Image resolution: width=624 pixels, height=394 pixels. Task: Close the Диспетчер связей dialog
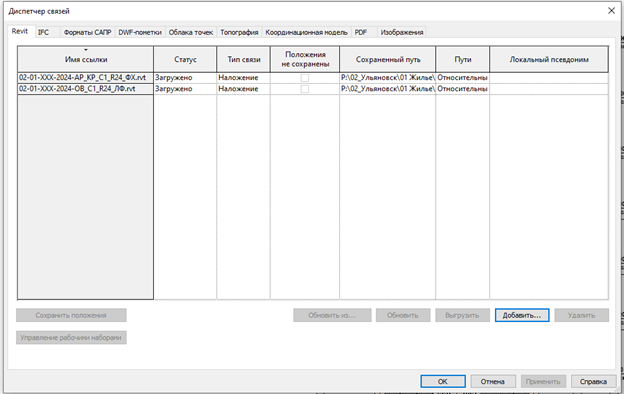[612, 11]
